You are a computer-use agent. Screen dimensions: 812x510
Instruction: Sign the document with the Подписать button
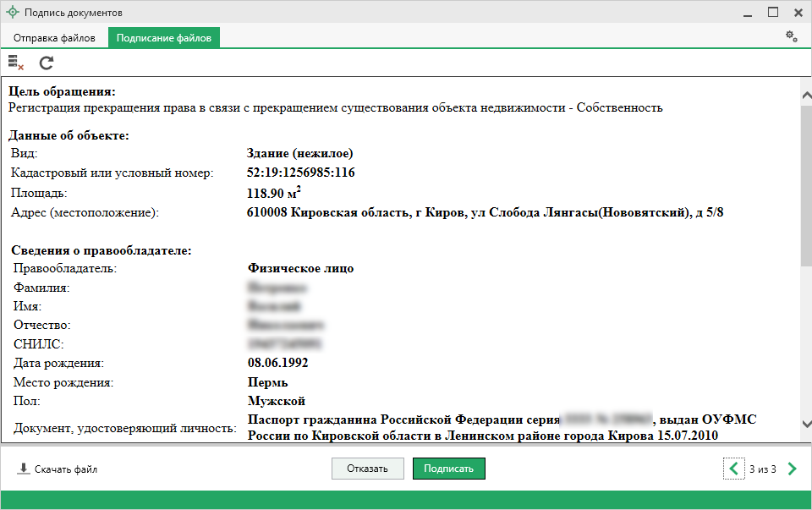pyautogui.click(x=448, y=469)
